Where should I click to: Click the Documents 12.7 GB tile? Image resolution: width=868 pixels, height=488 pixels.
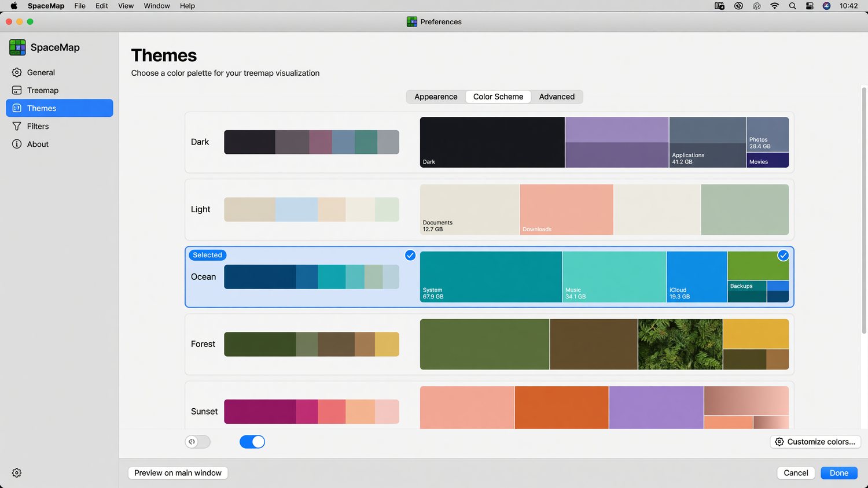[x=470, y=209]
